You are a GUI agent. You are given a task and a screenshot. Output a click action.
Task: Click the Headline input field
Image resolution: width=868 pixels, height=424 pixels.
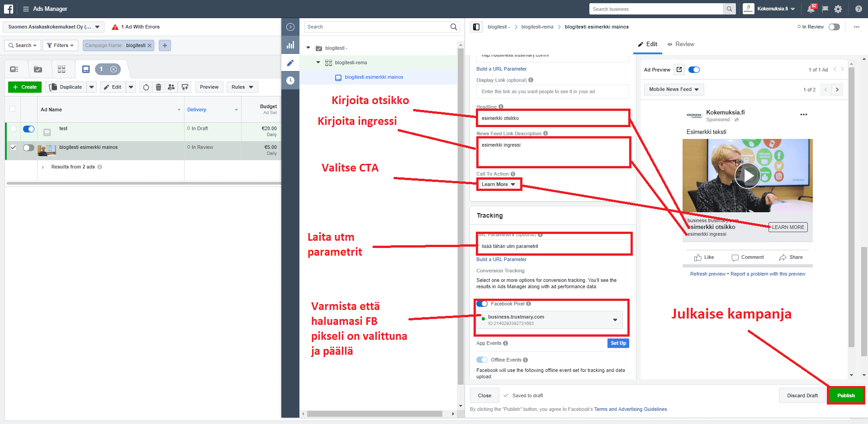coord(552,118)
